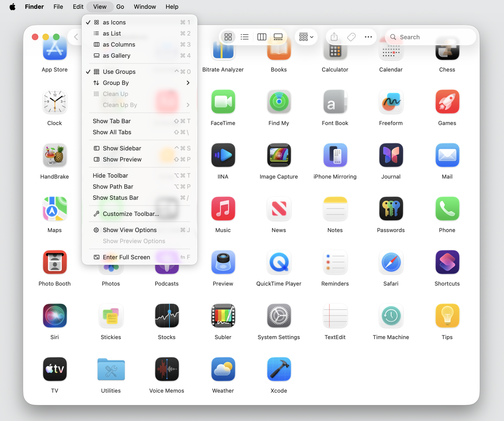Enable Show Path Bar

(113, 186)
